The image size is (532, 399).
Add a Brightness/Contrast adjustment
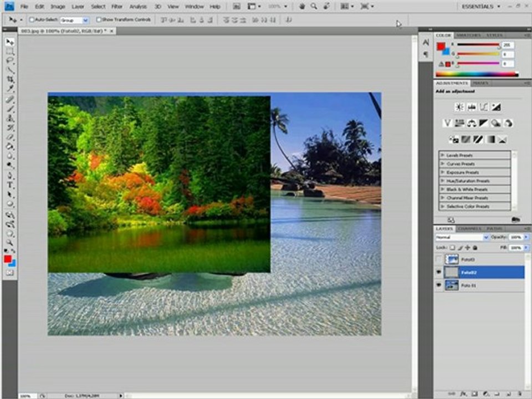459,107
